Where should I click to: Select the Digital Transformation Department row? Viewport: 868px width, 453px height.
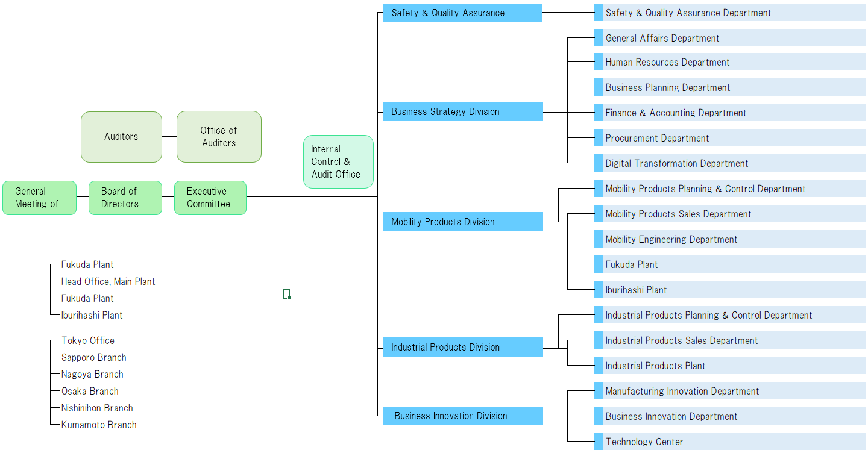pyautogui.click(x=677, y=163)
